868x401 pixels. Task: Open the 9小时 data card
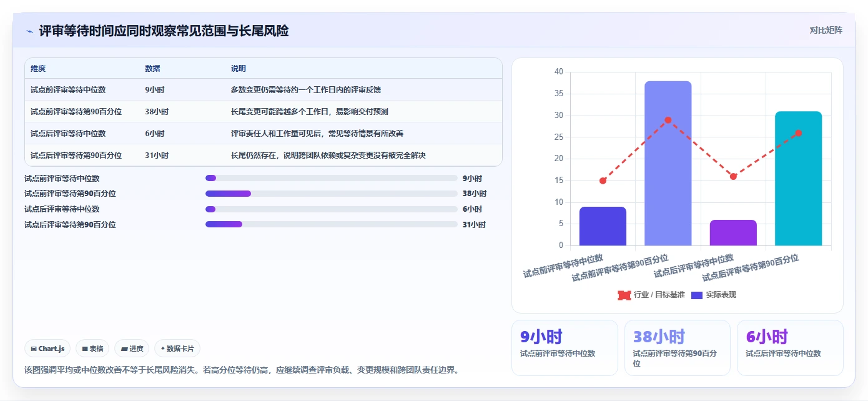(x=565, y=348)
